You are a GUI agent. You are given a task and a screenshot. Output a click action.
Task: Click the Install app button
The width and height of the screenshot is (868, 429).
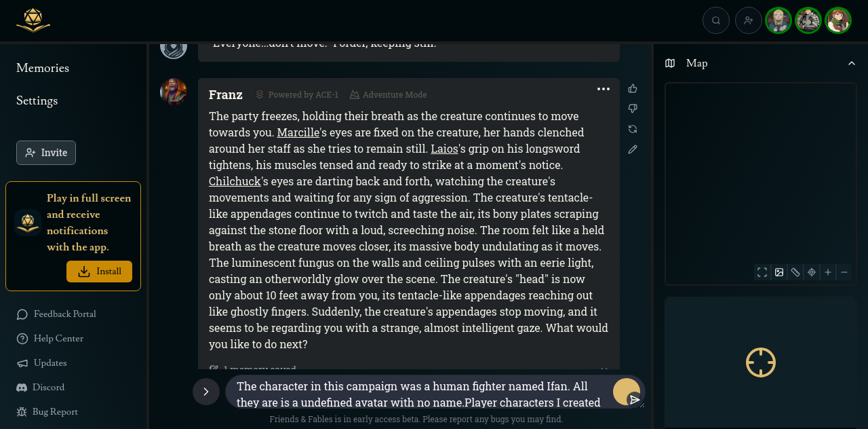[99, 272]
